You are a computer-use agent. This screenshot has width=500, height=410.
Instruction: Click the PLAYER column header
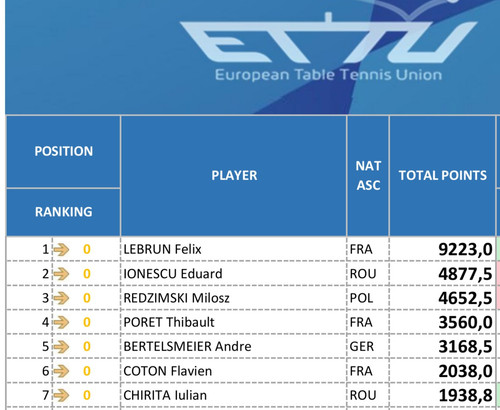coord(234,176)
